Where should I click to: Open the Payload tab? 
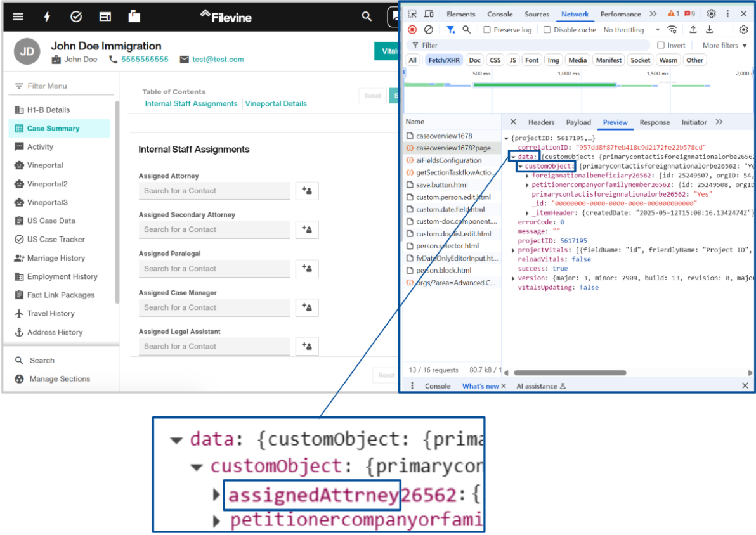[x=578, y=122]
